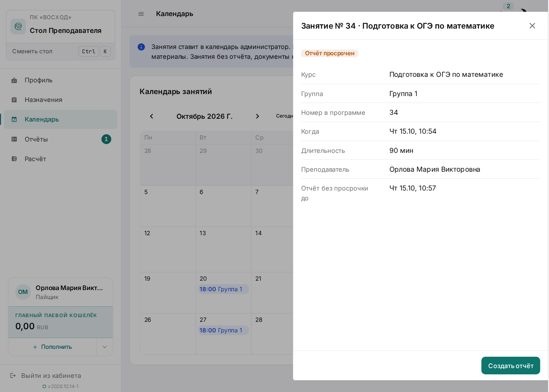Open the 18:00 Группа 1 event on October 20
Image resolution: width=549 pixels, height=392 pixels.
[223, 289]
